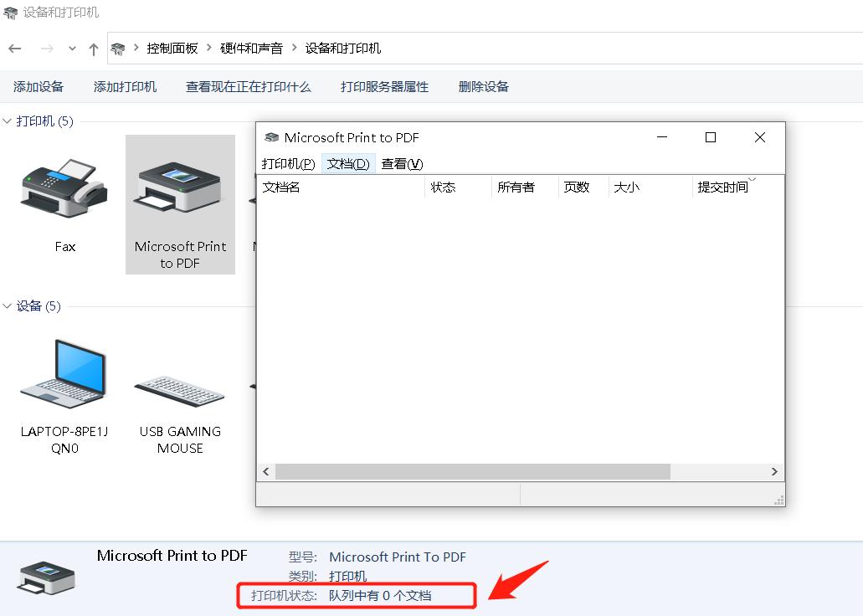This screenshot has height=616, width=863.
Task: Open the 查看(V) menu
Action: tap(401, 163)
